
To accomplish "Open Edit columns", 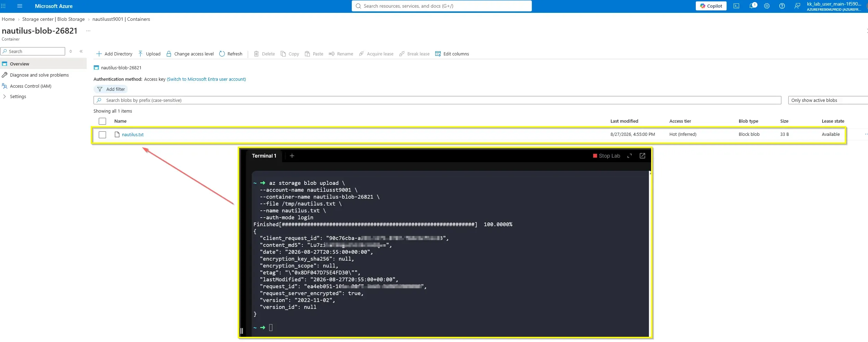I will pyautogui.click(x=452, y=54).
